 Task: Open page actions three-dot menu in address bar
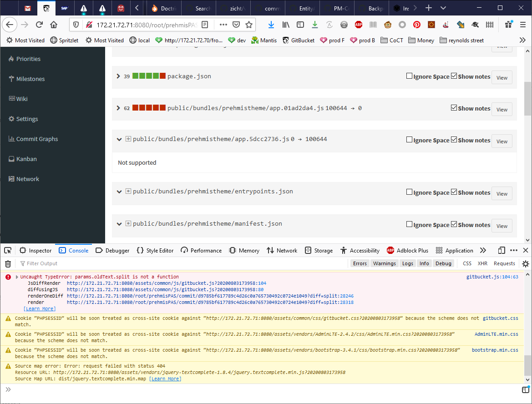[223, 25]
